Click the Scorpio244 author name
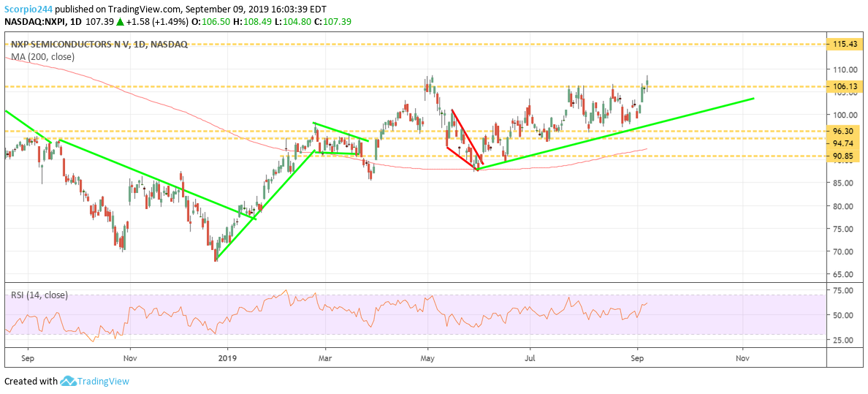Viewport: 868px width, 394px height. [28, 9]
